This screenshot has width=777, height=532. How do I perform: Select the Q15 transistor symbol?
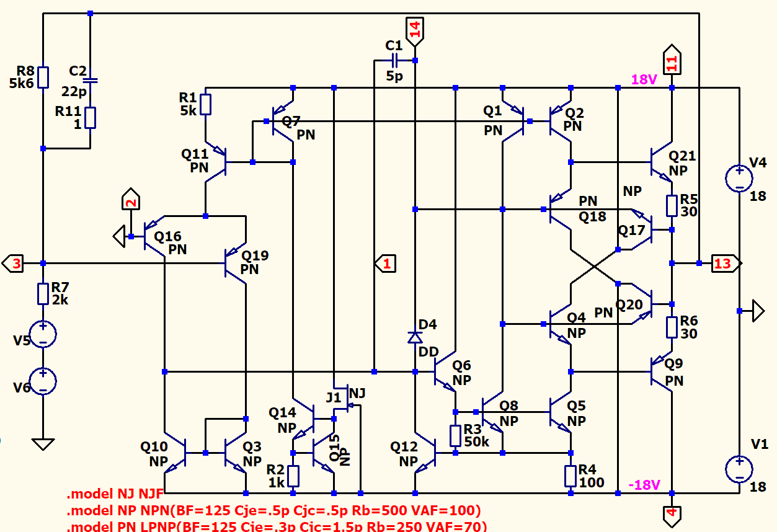click(x=324, y=453)
